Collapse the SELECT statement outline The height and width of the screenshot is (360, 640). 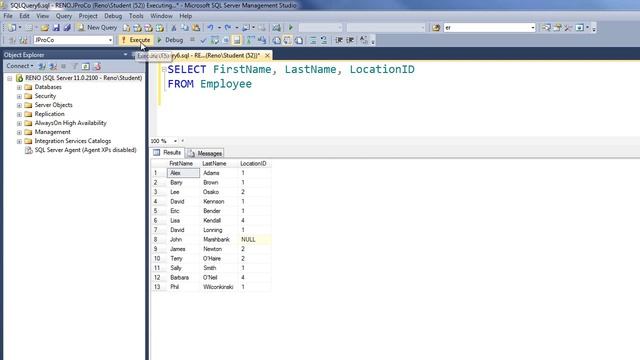tap(164, 70)
